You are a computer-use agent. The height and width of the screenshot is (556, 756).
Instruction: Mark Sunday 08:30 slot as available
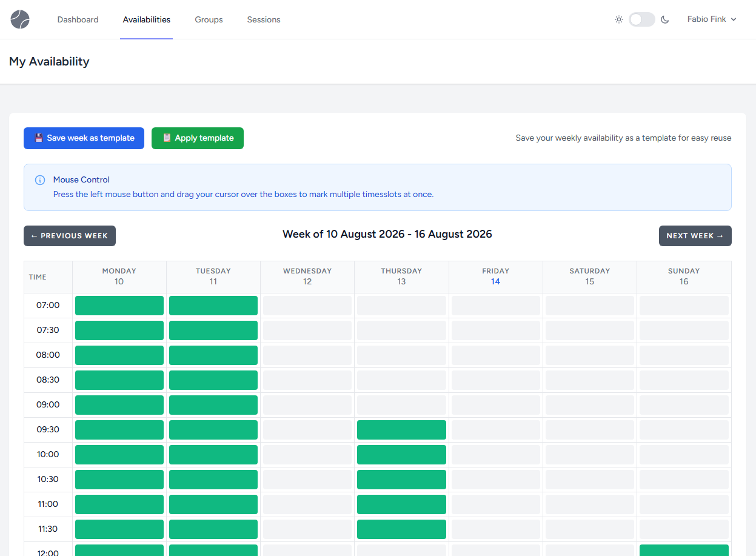(684, 380)
